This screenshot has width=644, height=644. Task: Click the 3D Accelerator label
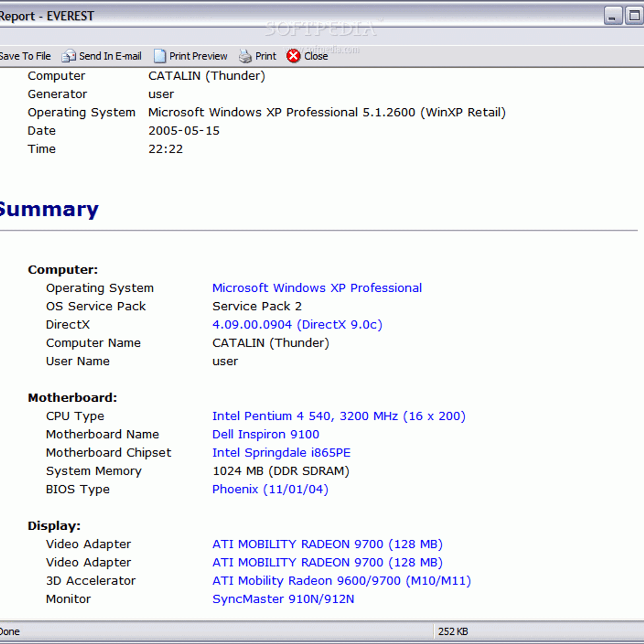tap(91, 580)
